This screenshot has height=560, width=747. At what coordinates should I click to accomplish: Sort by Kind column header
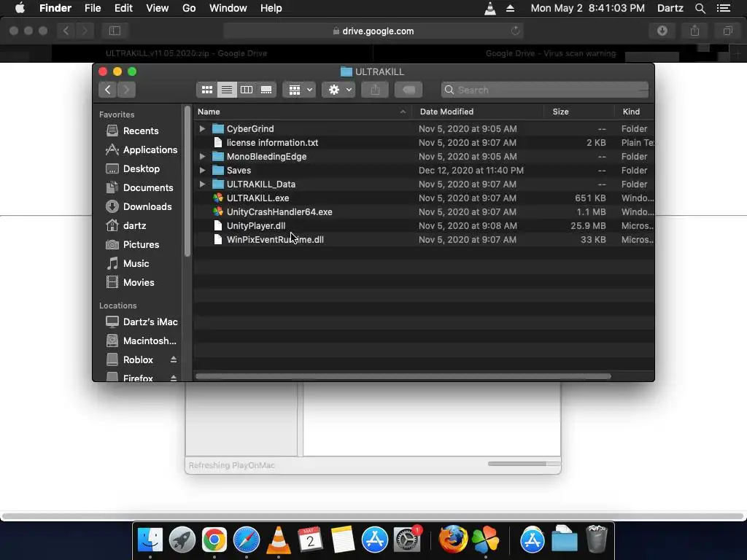click(x=635, y=112)
